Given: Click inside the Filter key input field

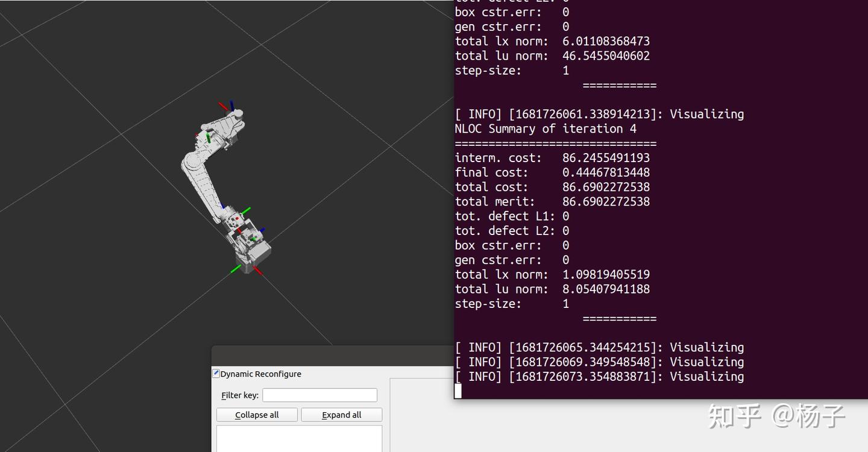Looking at the screenshot, I should (319, 395).
